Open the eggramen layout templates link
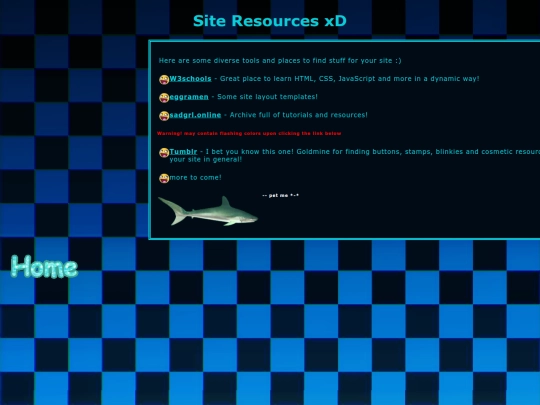Viewport: 540px width, 405px height. [189, 97]
